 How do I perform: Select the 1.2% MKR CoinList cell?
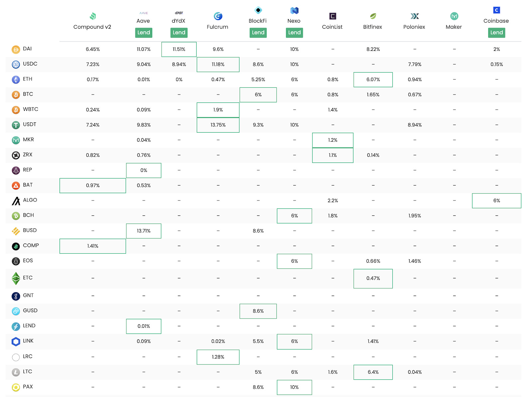pos(333,140)
